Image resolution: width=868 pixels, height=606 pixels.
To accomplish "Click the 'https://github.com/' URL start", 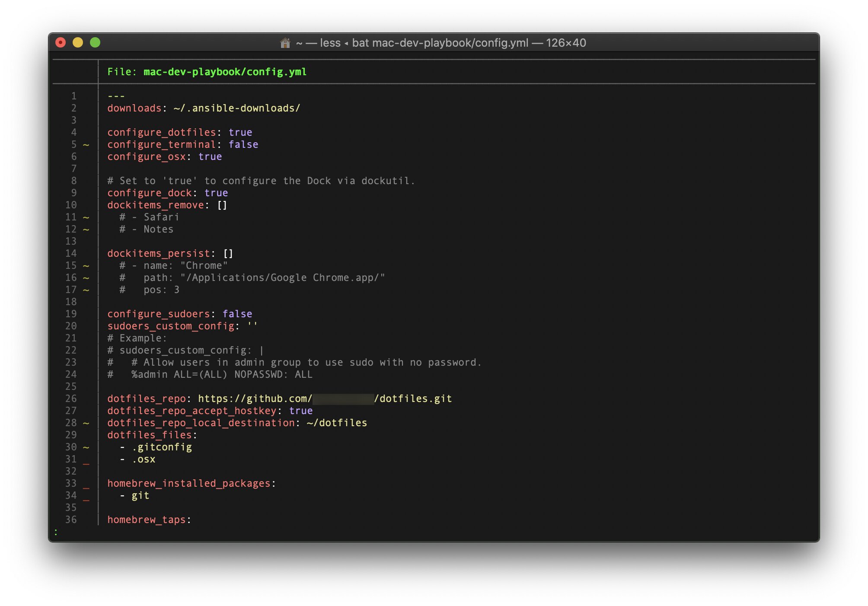I will pos(255,399).
